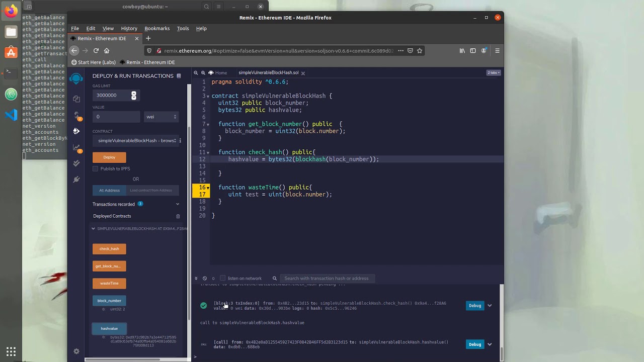644x362 pixels.
Task: Reload the page in Firefox
Action: point(96,50)
